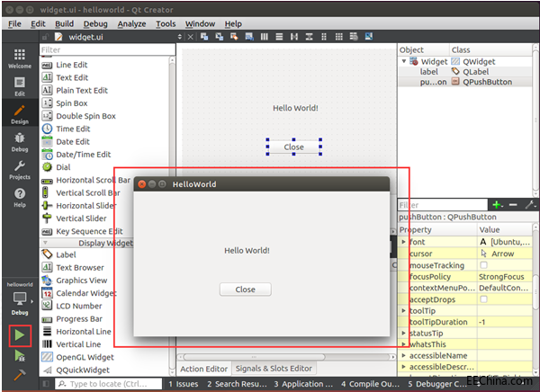540x392 pixels.
Task: Expand the statusTip property
Action: click(403, 334)
